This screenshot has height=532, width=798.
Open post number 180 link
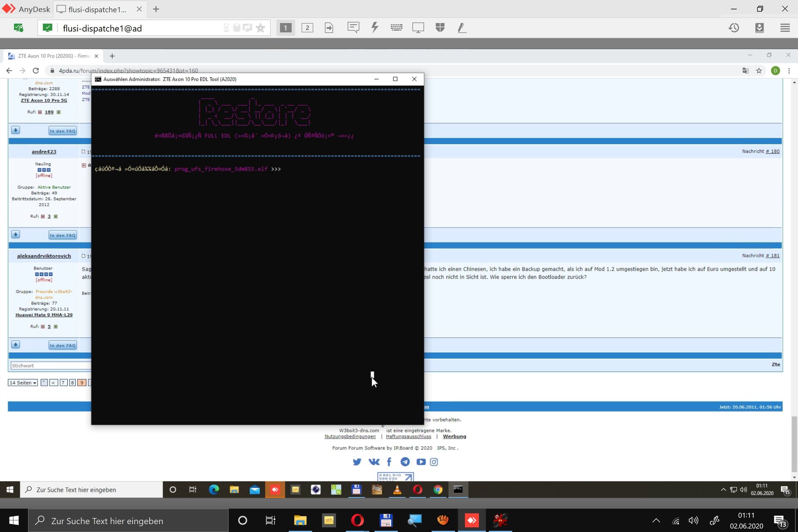773,151
